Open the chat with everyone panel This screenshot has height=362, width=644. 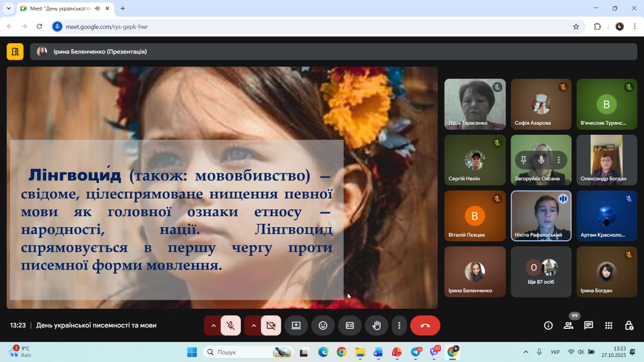tap(589, 325)
